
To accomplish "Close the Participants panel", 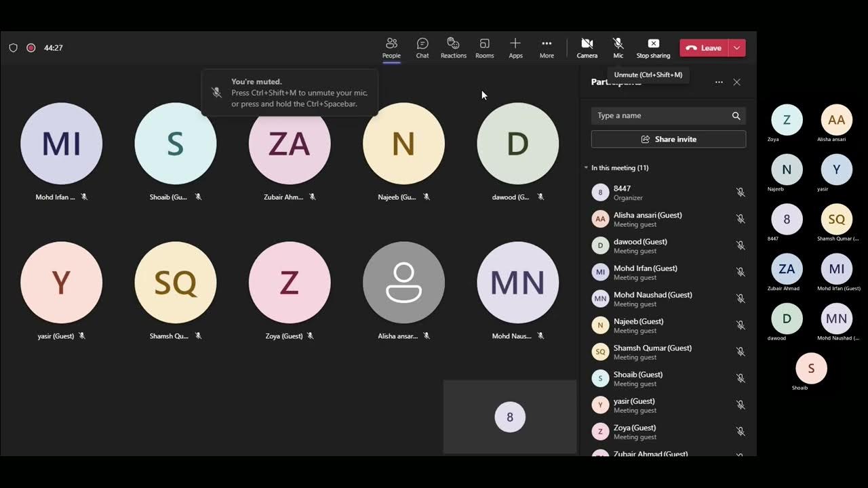I will pos(737,82).
